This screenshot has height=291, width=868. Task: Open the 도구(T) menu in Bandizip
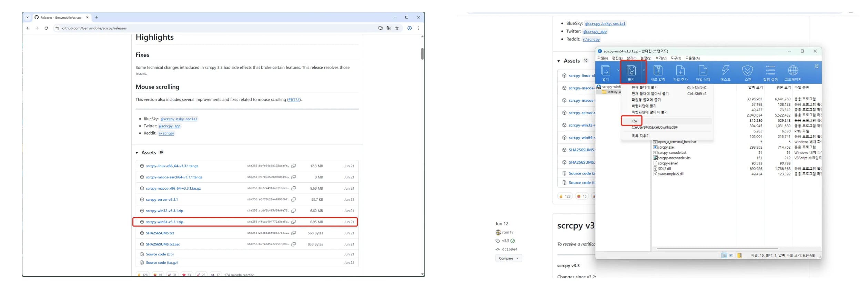[676, 58]
